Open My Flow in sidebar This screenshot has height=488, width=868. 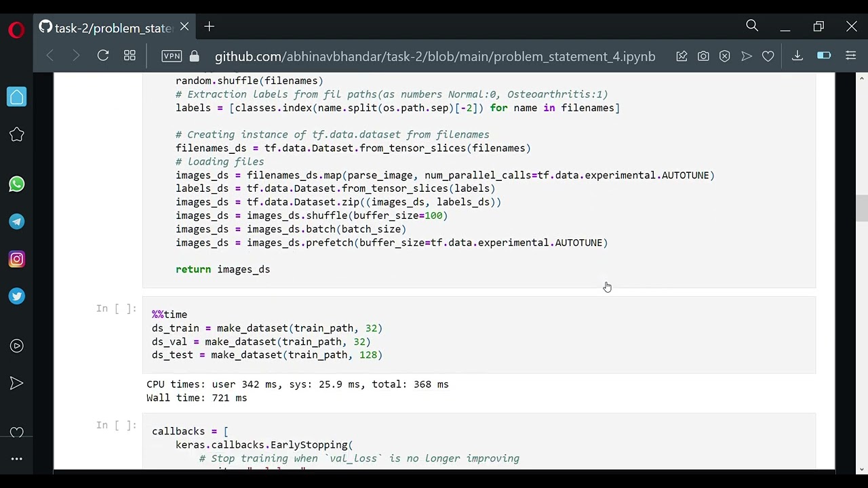[17, 384]
